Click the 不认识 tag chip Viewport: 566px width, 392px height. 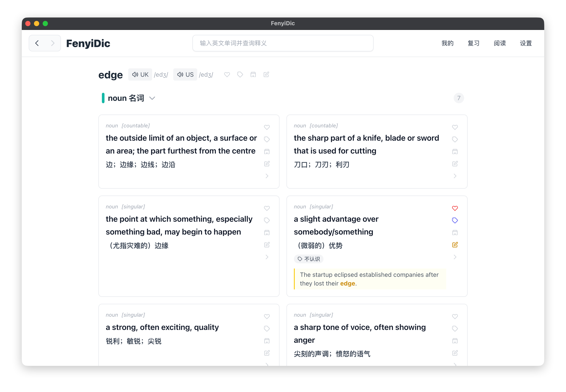308,259
